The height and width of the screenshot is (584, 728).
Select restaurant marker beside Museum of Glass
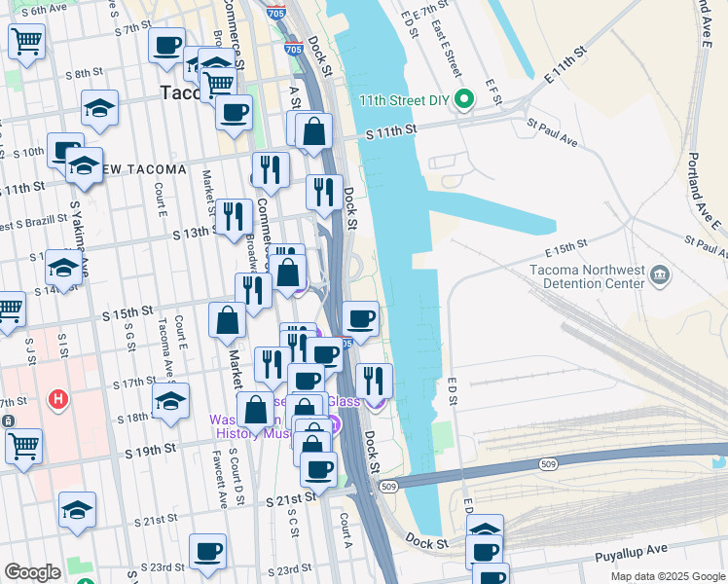(x=374, y=384)
